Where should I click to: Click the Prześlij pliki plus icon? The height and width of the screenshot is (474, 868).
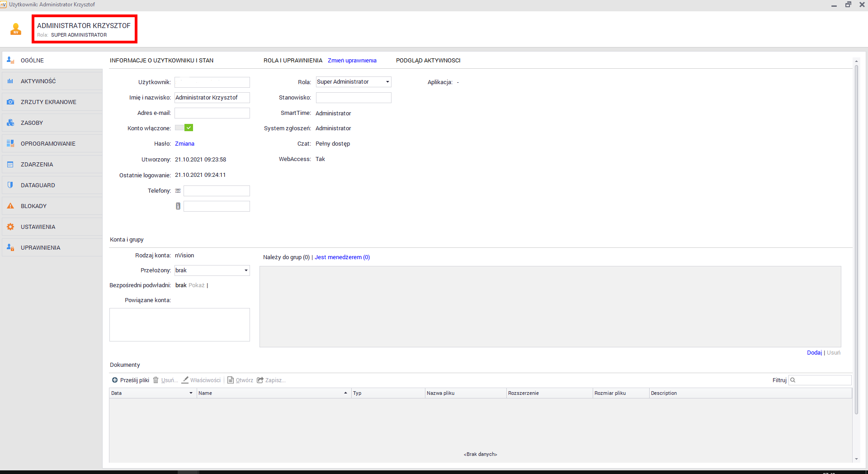pyautogui.click(x=115, y=380)
